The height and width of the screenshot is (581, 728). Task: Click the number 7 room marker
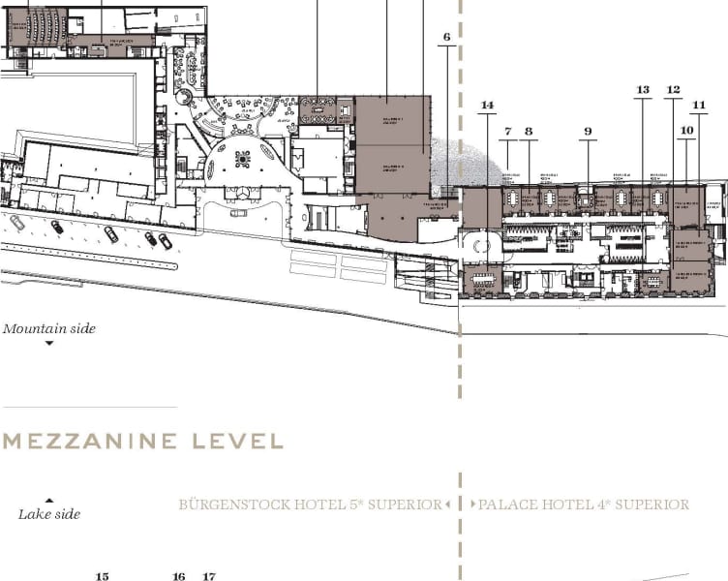point(507,131)
